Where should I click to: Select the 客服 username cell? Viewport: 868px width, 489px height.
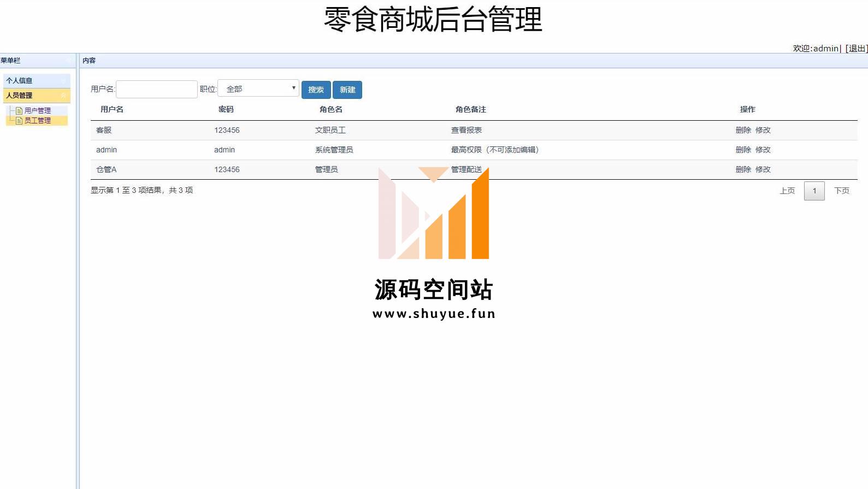click(104, 130)
